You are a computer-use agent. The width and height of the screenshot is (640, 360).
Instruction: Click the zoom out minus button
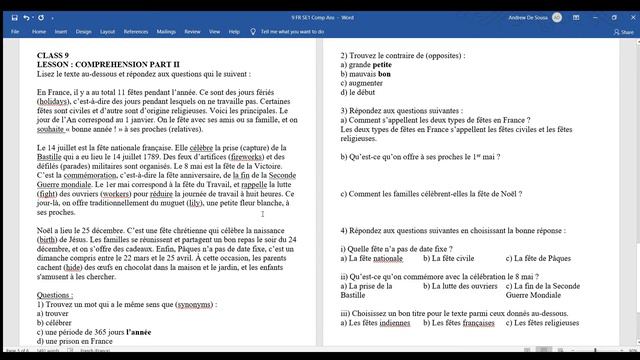click(573, 350)
